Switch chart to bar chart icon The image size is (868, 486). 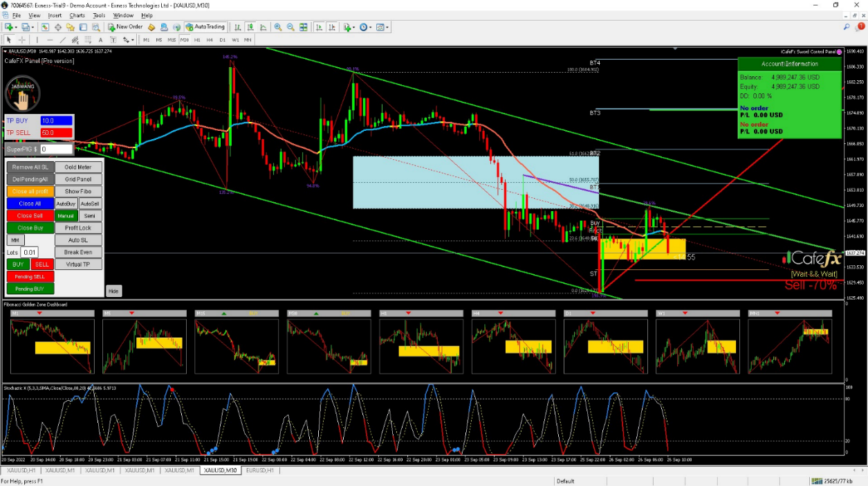point(237,27)
